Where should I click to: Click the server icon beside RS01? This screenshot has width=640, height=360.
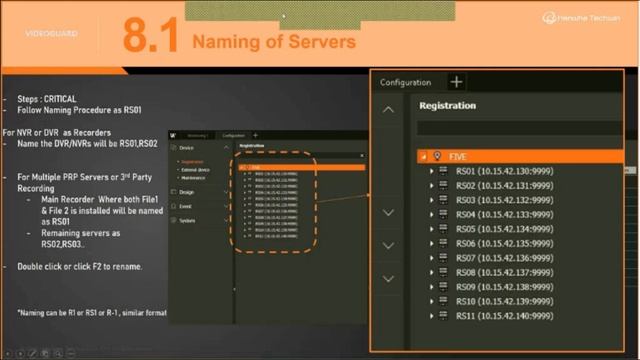click(443, 171)
